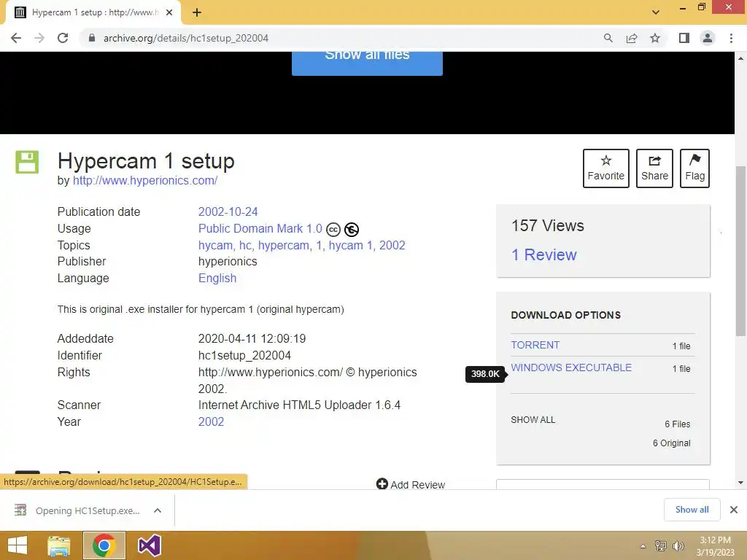Open the zoom magnifier in address bar
Viewport: 747px width, 560px height.
[x=608, y=38]
